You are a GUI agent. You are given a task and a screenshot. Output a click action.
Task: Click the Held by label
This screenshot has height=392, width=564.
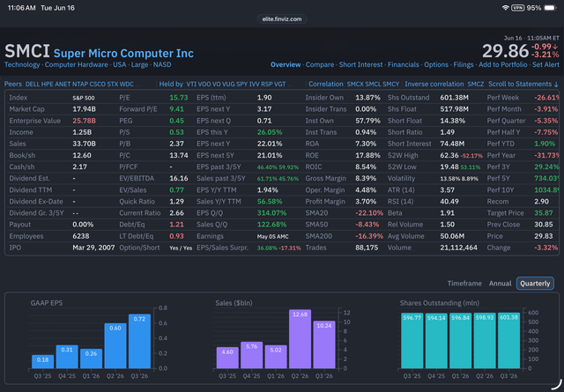click(171, 85)
